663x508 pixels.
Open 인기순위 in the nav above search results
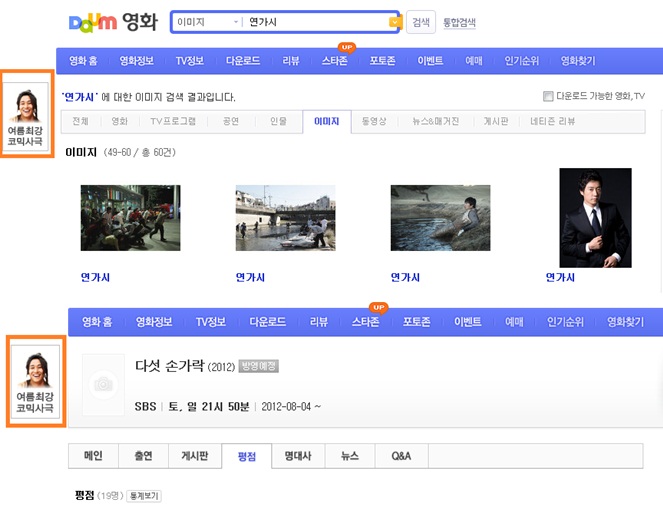(522, 61)
